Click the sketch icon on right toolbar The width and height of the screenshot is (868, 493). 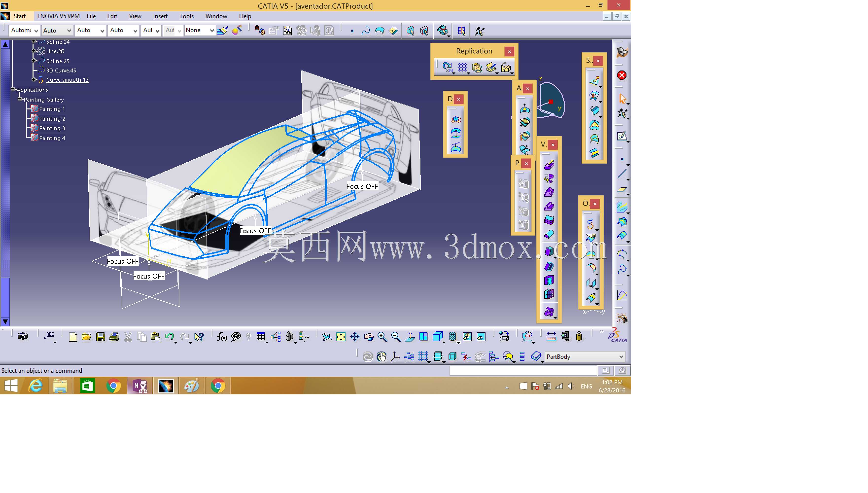[x=622, y=136]
